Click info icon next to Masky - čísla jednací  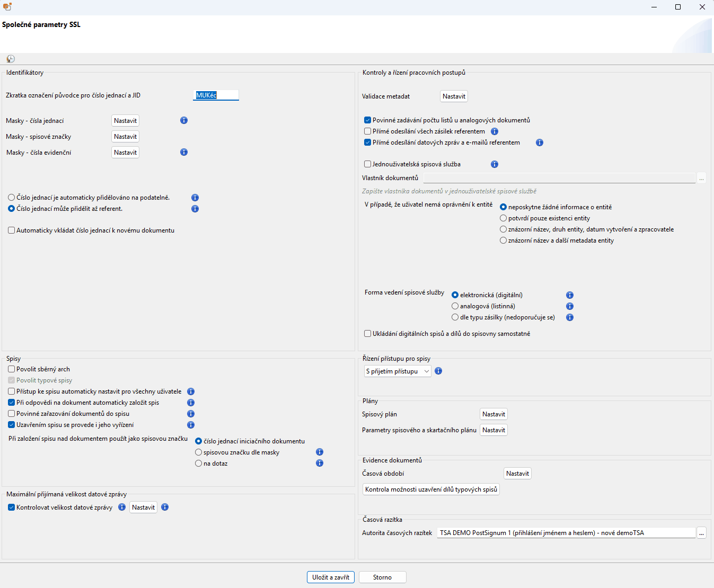pos(184,120)
